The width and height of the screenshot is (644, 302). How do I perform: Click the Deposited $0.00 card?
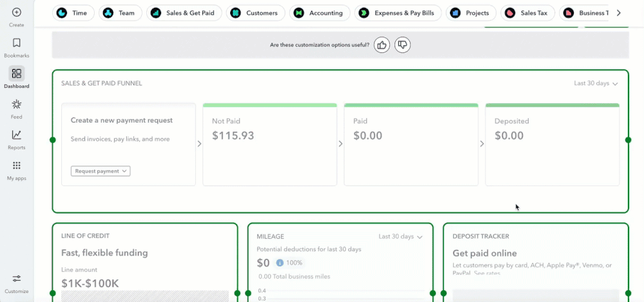[x=552, y=145]
